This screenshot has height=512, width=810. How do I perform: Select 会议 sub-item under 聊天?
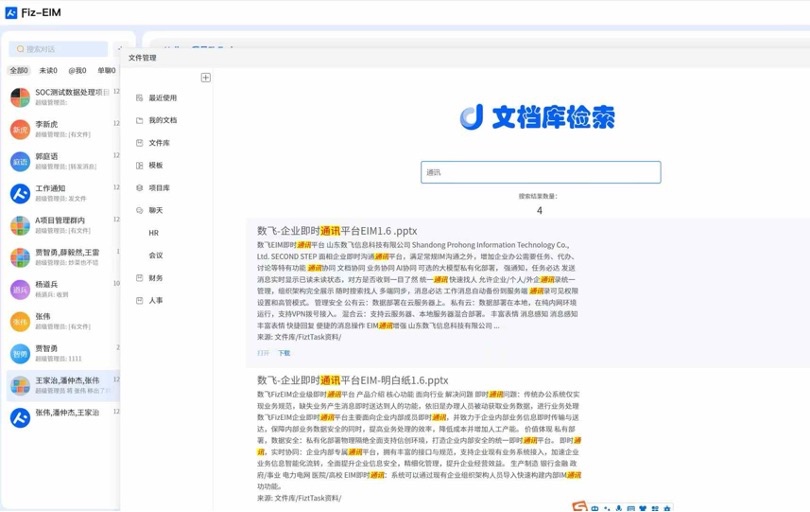tap(155, 255)
